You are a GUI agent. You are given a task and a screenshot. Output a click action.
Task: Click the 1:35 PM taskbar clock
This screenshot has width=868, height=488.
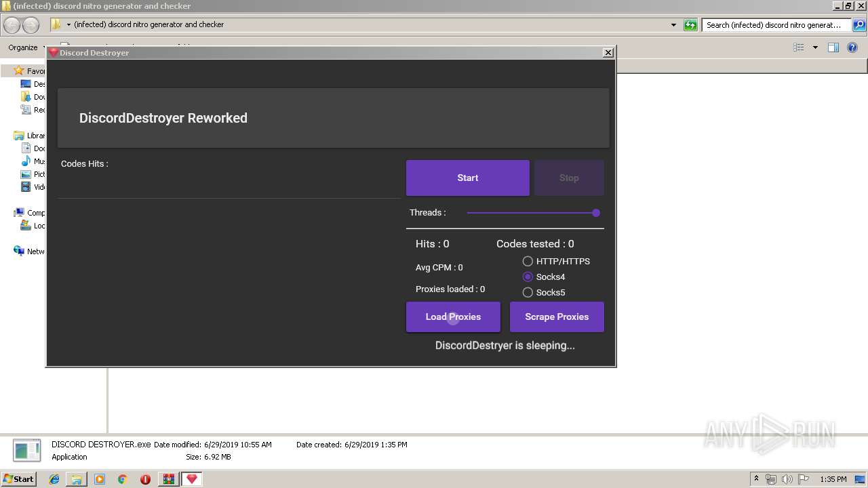(833, 479)
